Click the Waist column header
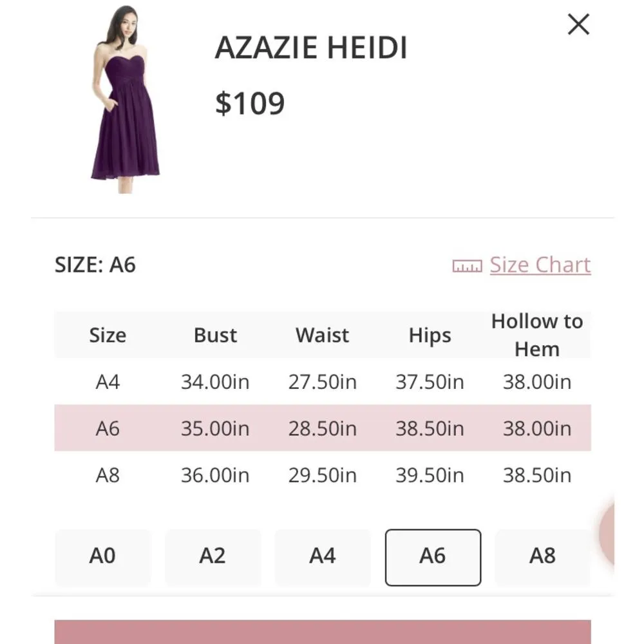Screen dimensions: 644x644 322,335
